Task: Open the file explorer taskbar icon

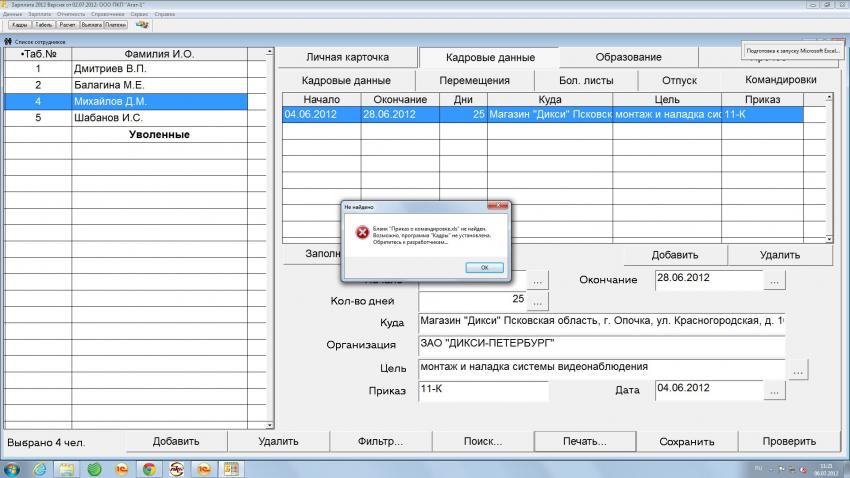Action: pos(66,468)
